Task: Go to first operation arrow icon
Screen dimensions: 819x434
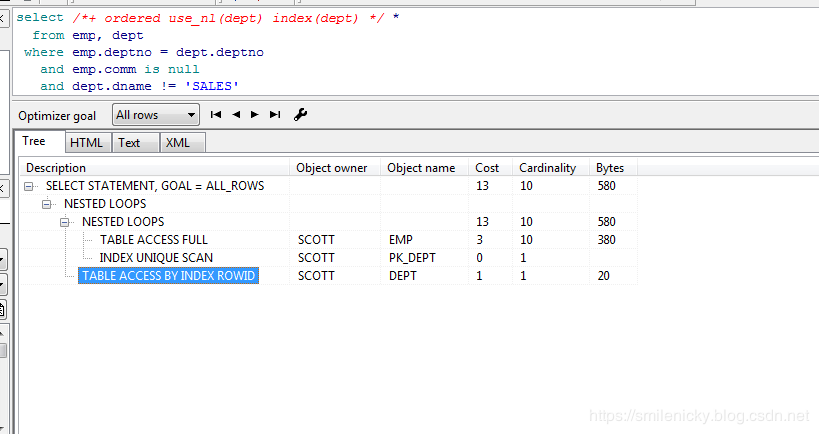Action: click(x=216, y=114)
